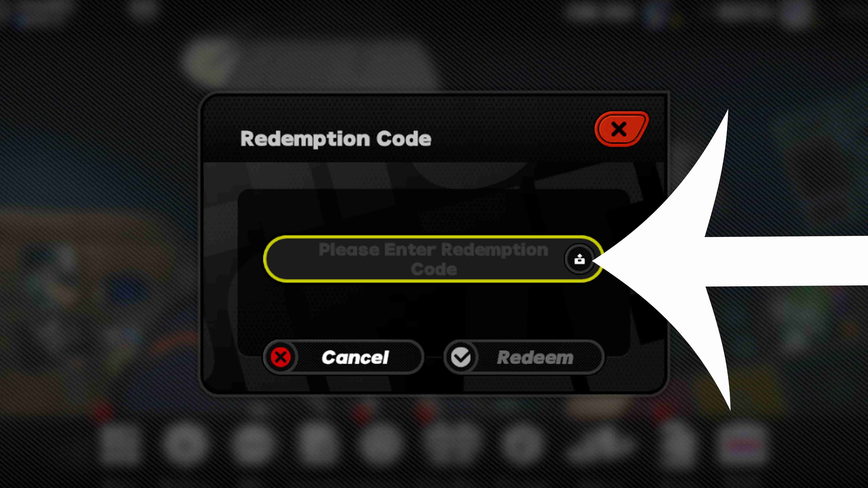Click the red X close button top-right

point(620,130)
